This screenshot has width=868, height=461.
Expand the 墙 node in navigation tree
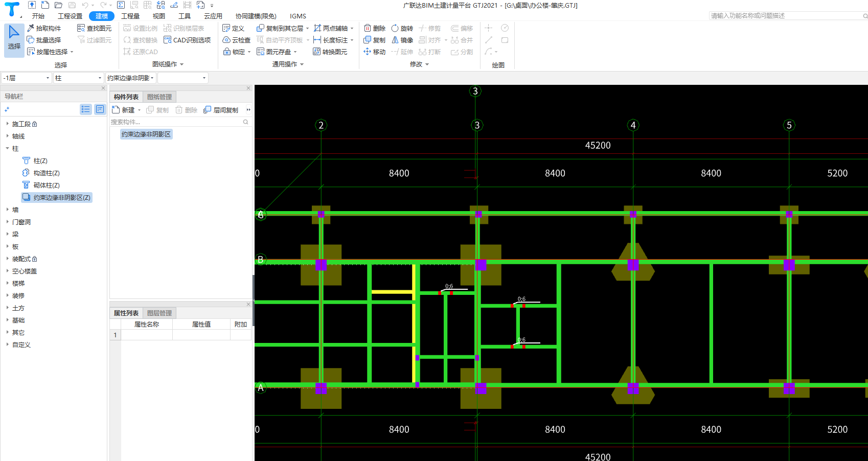pyautogui.click(x=7, y=210)
